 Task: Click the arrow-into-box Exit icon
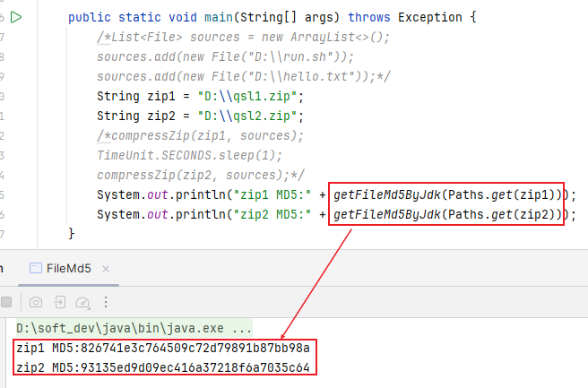click(x=59, y=302)
